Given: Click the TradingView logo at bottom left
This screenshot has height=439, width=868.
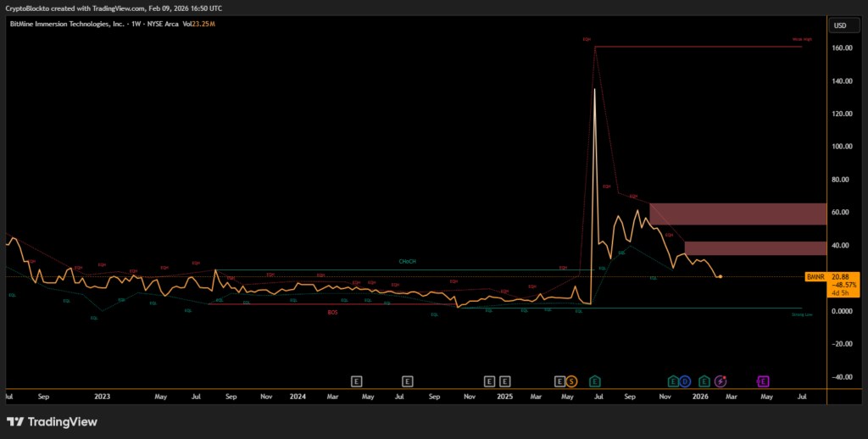Looking at the screenshot, I should (x=52, y=421).
